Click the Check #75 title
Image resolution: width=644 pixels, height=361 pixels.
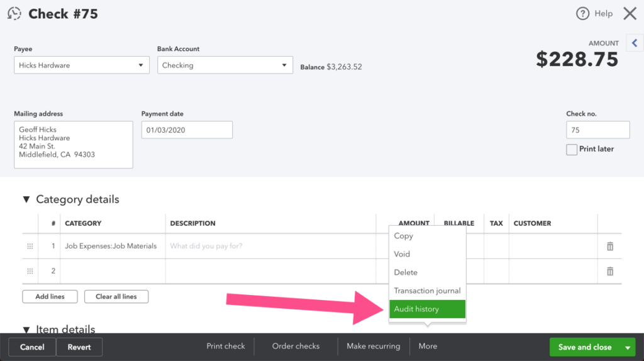(x=63, y=14)
